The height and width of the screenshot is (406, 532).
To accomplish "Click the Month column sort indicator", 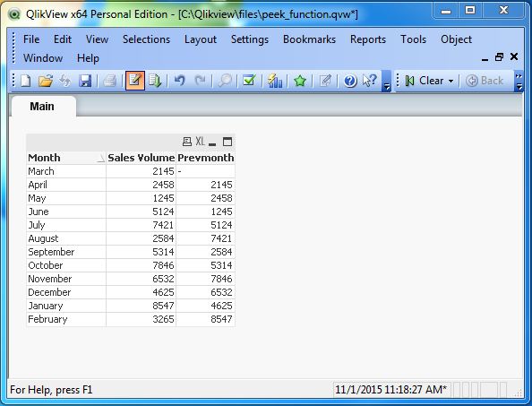I will [101, 159].
